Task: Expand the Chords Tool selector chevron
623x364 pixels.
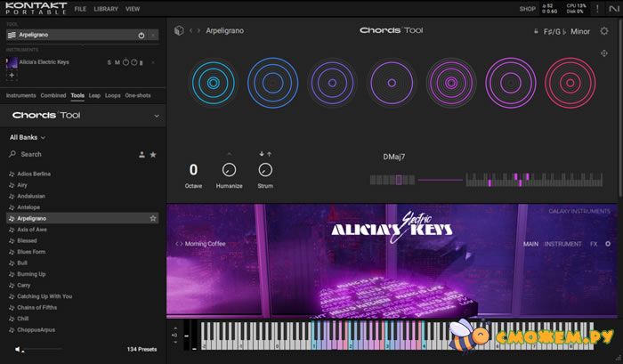Action: [157, 116]
